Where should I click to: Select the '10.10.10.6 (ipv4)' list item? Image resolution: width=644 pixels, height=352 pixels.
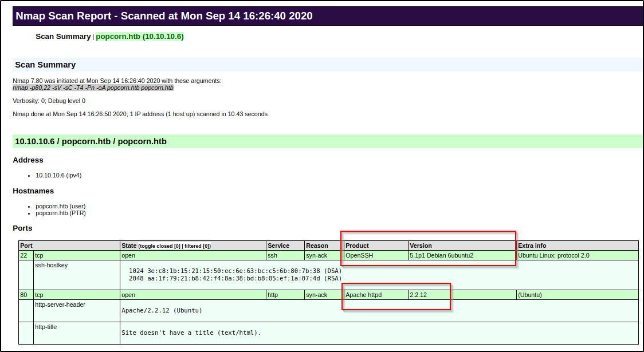tap(58, 175)
